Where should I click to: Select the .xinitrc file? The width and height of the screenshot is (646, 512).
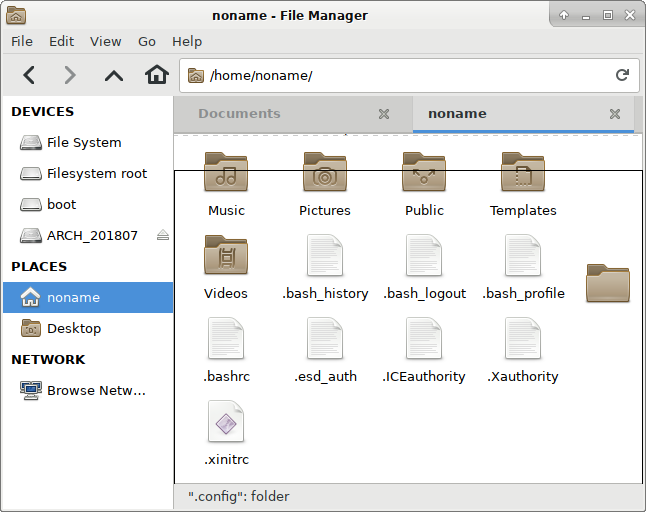(x=226, y=423)
